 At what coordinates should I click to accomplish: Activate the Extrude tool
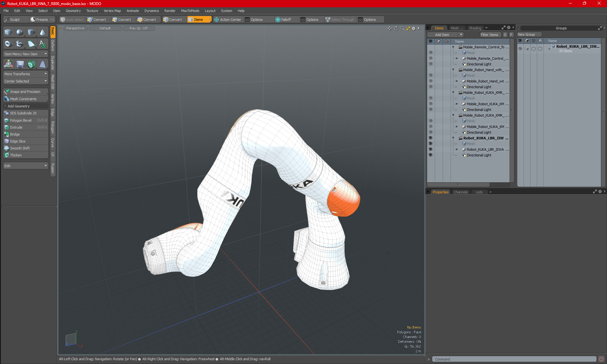click(x=26, y=127)
